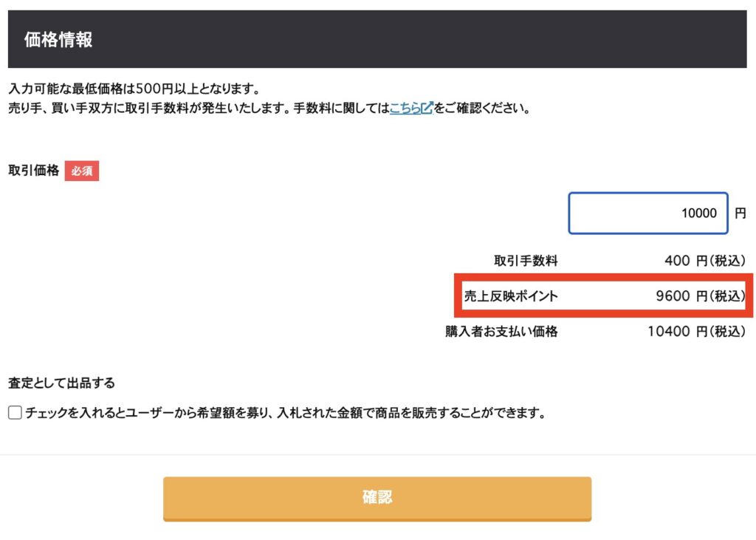
Task: Click the 9600 円(税込) points value
Action: point(701,295)
